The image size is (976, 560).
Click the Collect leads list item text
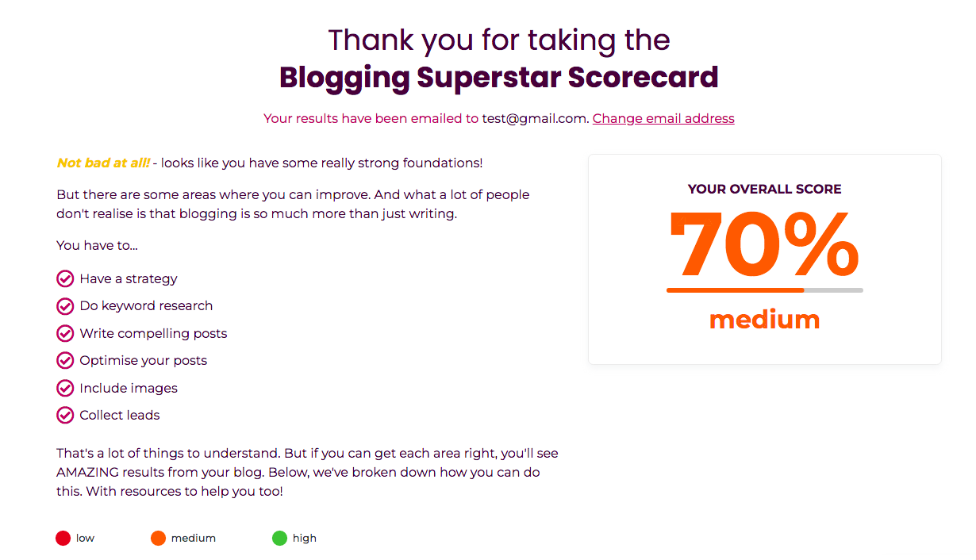[120, 416]
